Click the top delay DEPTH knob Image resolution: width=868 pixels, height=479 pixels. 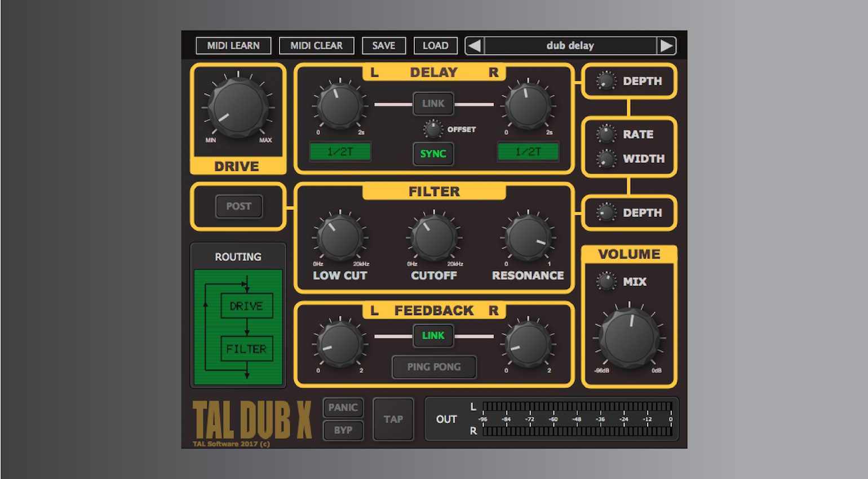click(606, 81)
